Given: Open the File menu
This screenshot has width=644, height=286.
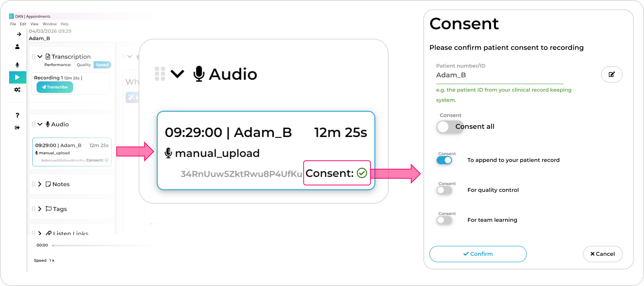Looking at the screenshot, I should [13, 24].
